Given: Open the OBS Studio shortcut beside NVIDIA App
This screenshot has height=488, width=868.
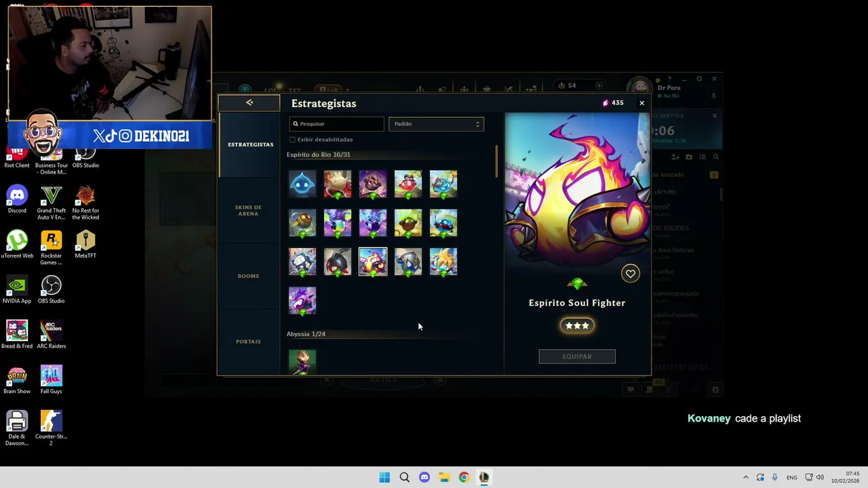Looking at the screenshot, I should coord(52,290).
